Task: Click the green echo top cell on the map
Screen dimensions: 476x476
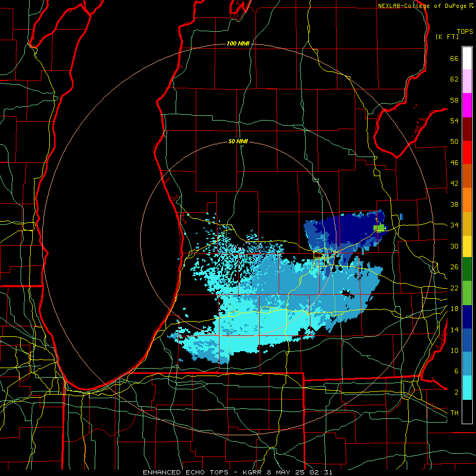Action: click(x=380, y=227)
